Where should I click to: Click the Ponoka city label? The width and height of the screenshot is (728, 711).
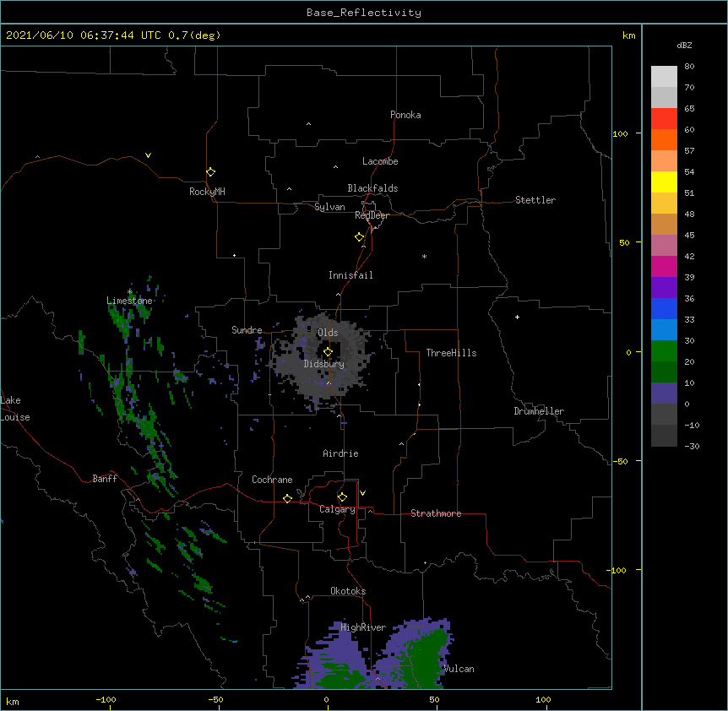(x=405, y=115)
